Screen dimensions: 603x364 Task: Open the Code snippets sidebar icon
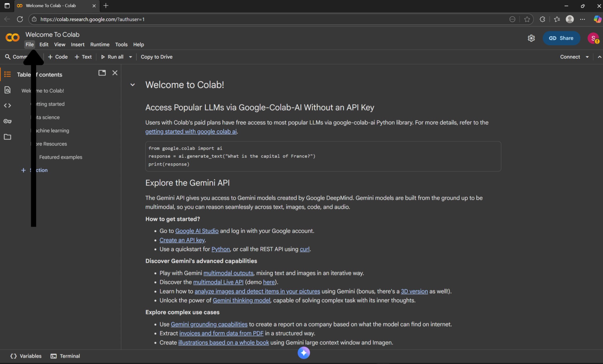tap(8, 106)
